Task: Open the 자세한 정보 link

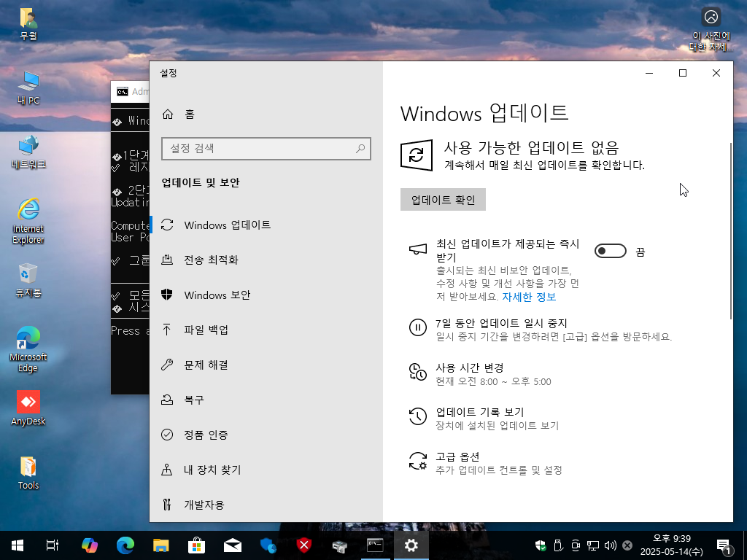Action: point(529,297)
